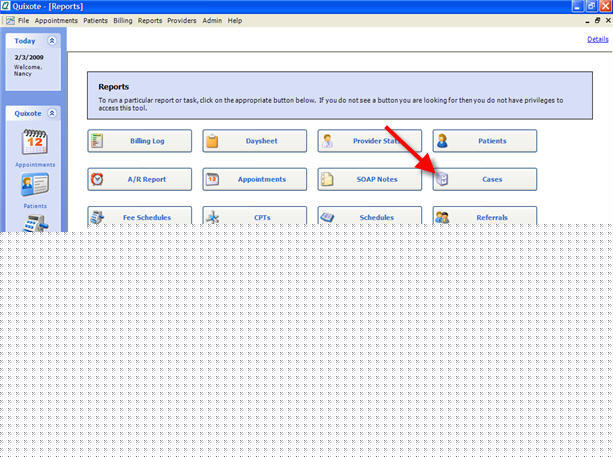Close the inner Reports child window

pyautogui.click(x=608, y=20)
